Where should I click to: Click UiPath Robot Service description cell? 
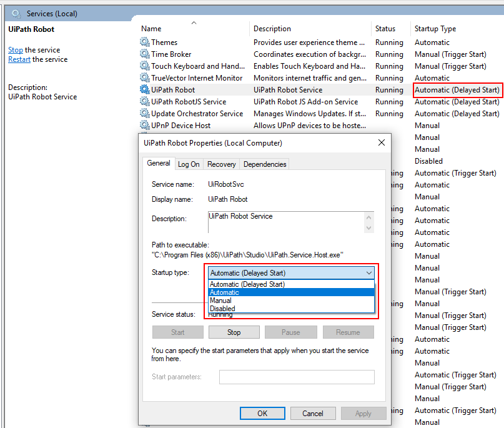point(288,90)
